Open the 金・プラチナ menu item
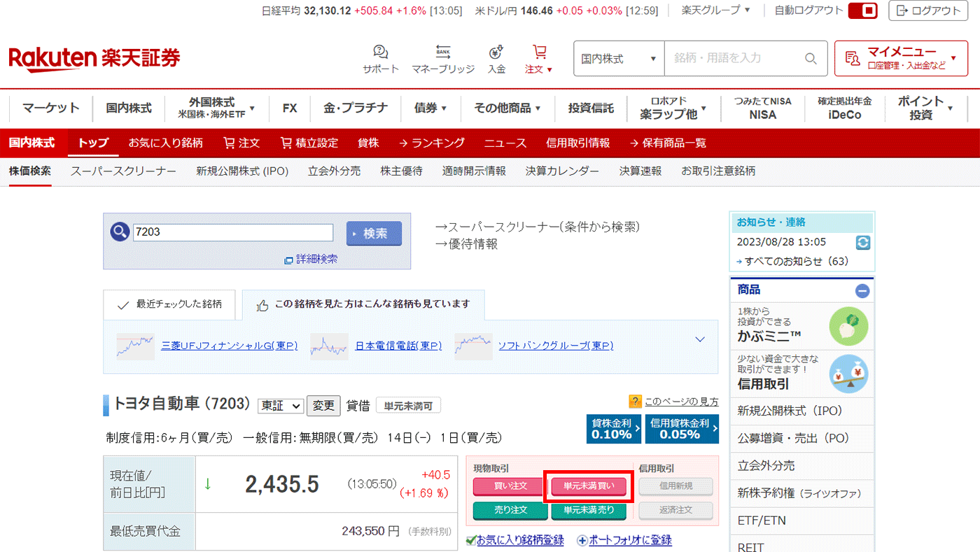 pyautogui.click(x=356, y=108)
